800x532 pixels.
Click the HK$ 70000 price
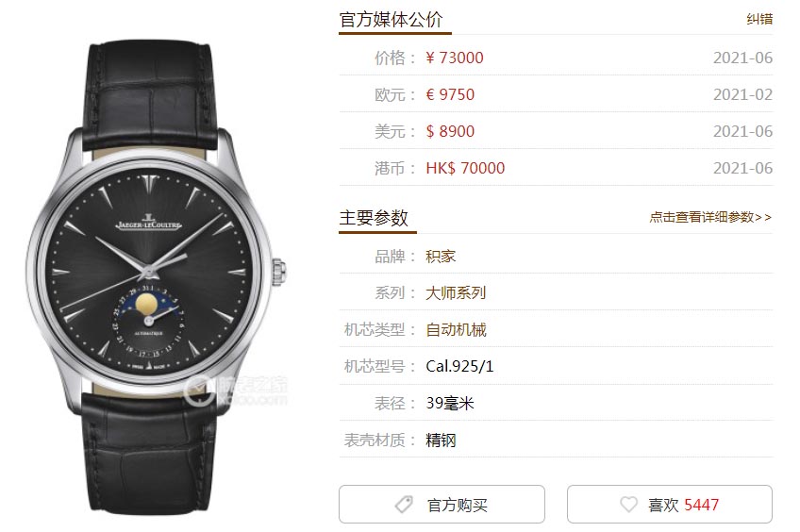click(465, 168)
